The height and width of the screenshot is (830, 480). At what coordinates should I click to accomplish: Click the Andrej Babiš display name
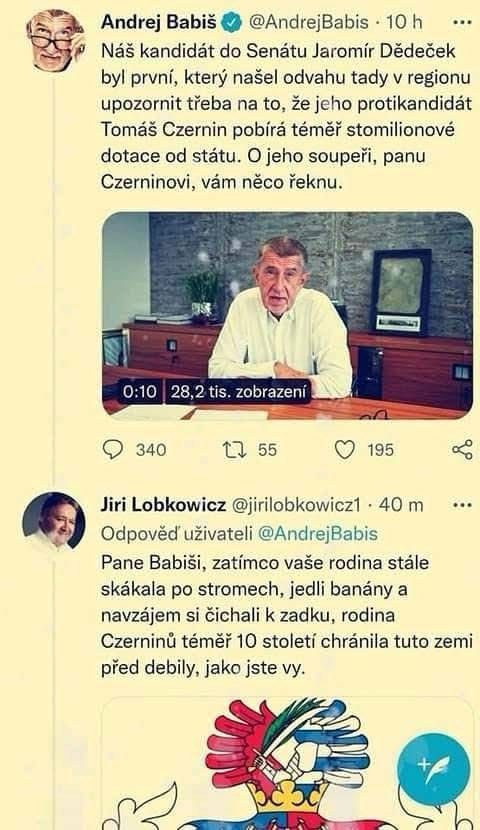tap(159, 23)
